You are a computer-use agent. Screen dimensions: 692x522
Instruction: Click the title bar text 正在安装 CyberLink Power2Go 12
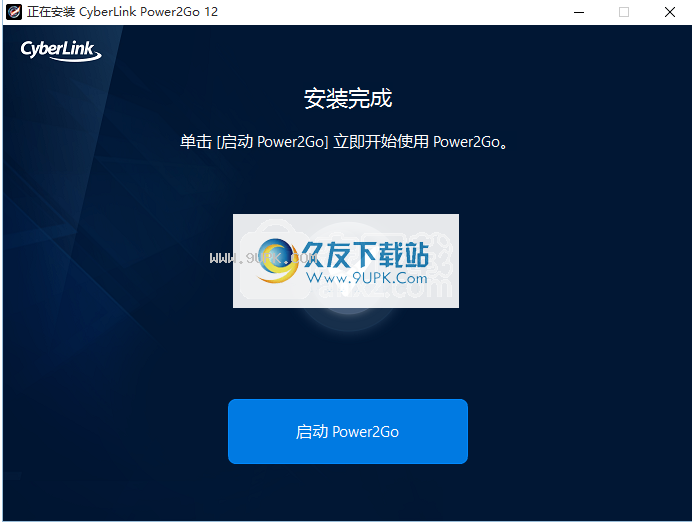tap(122, 12)
